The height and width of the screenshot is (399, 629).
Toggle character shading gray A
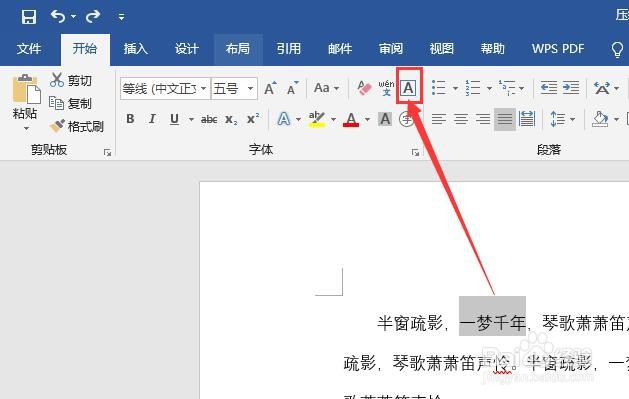(385, 119)
